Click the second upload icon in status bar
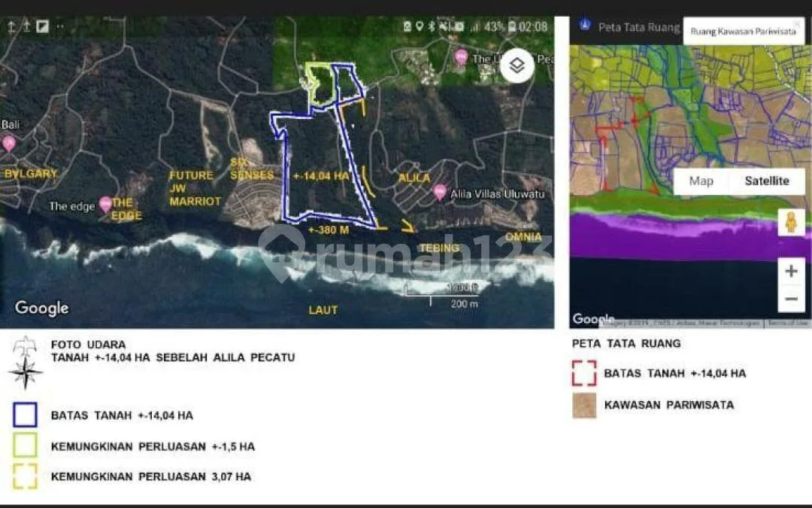Screen dimensions: 812x508 tap(26, 26)
